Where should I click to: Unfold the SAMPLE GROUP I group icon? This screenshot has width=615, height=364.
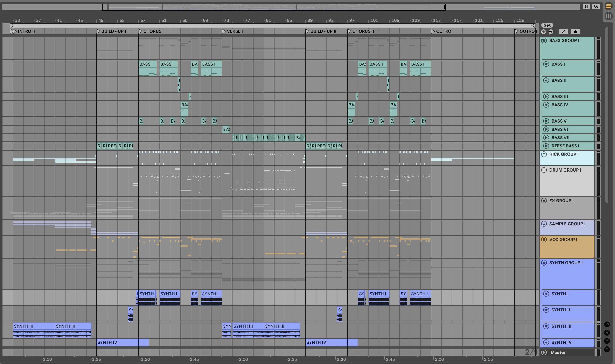click(x=544, y=224)
